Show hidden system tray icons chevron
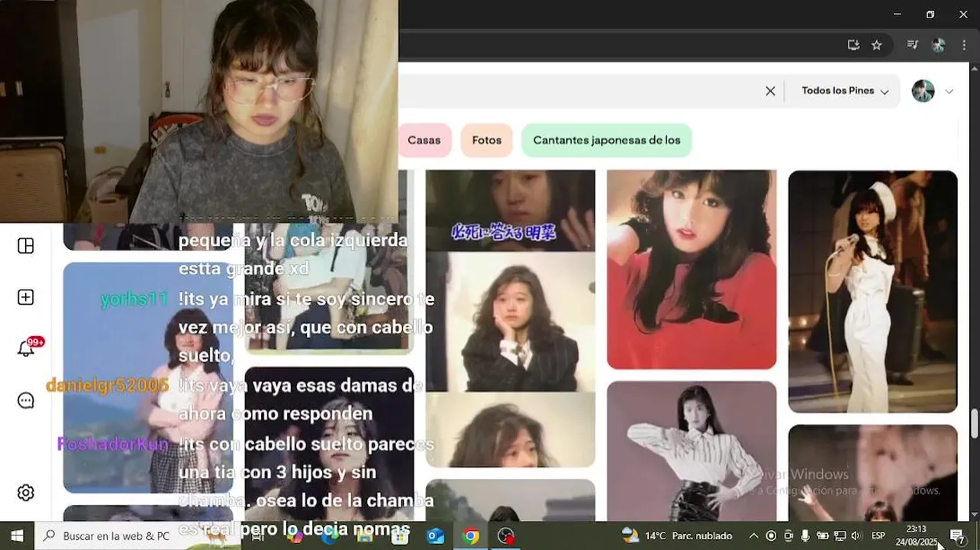The width and height of the screenshot is (980, 550). tap(753, 535)
